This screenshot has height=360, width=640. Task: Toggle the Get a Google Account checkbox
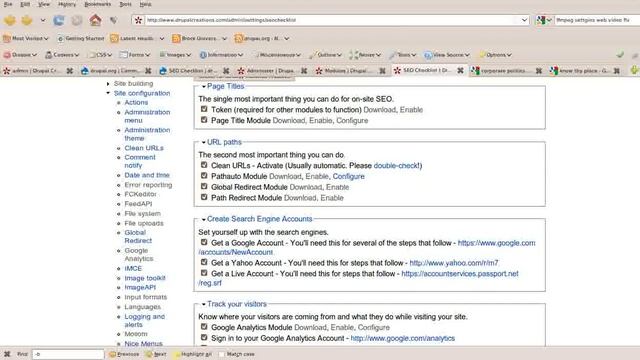(204, 242)
